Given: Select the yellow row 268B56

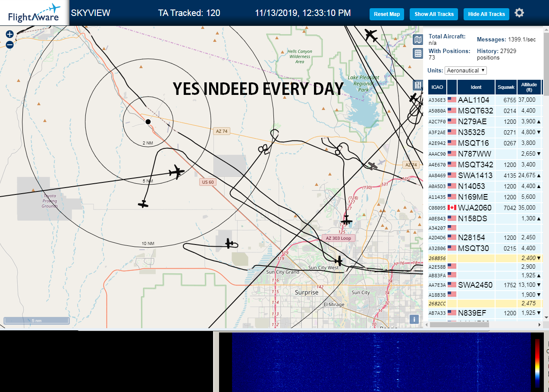Looking at the screenshot, I should pos(485,258).
